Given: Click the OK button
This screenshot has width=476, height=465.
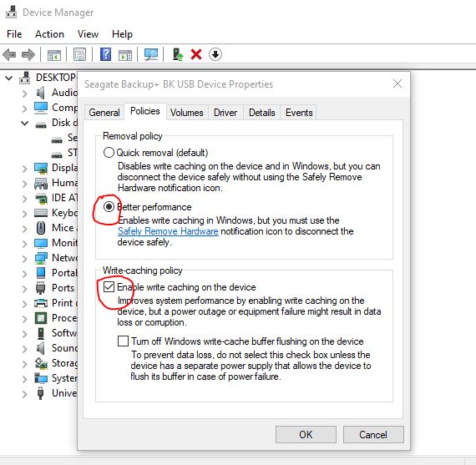Looking at the screenshot, I should (x=306, y=434).
